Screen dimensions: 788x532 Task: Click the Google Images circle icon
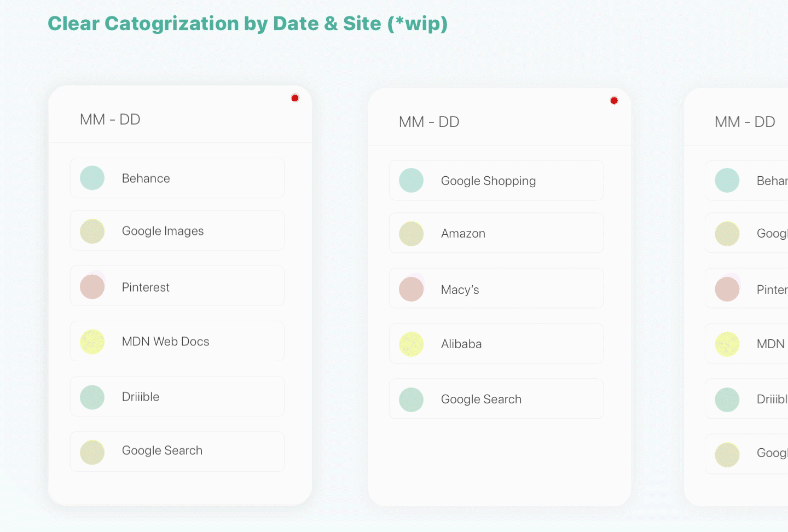click(x=92, y=231)
